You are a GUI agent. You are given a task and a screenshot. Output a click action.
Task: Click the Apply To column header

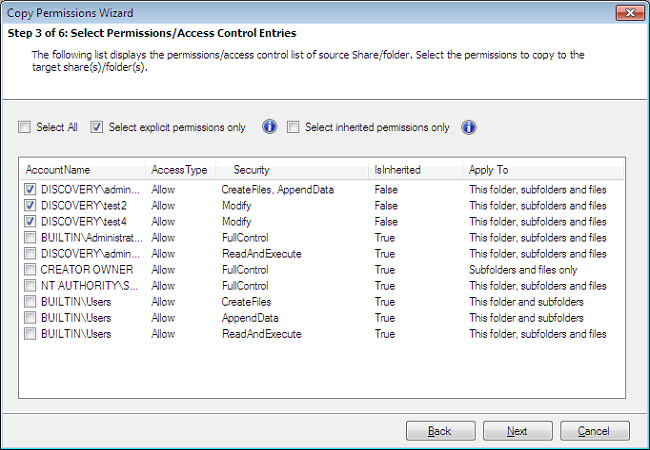coord(543,170)
